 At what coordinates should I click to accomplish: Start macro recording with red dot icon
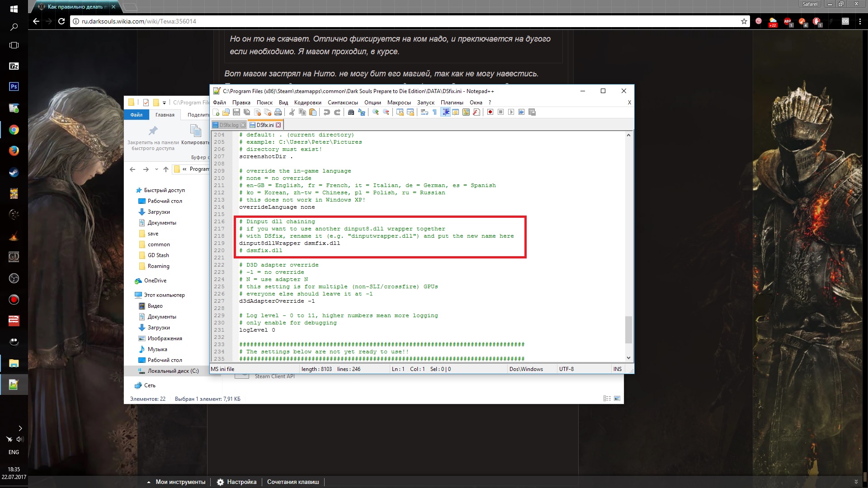(490, 112)
